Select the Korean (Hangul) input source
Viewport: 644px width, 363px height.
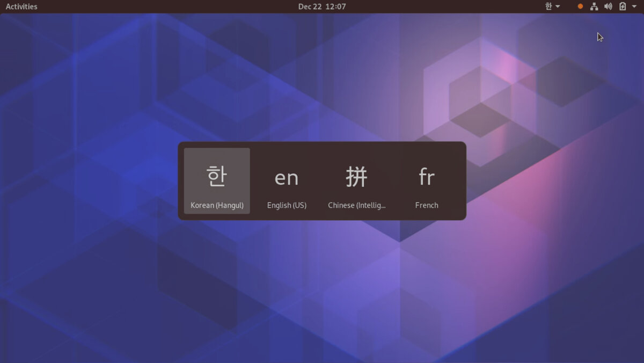click(217, 181)
